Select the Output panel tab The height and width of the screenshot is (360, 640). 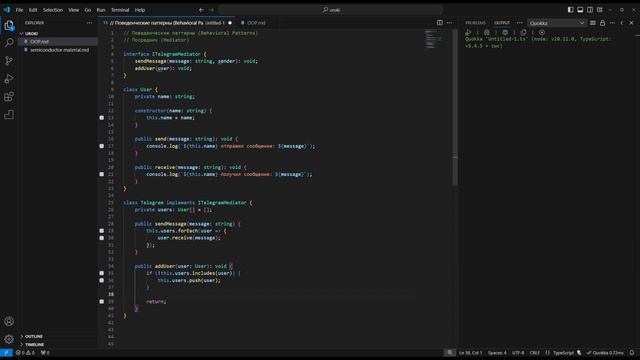502,23
